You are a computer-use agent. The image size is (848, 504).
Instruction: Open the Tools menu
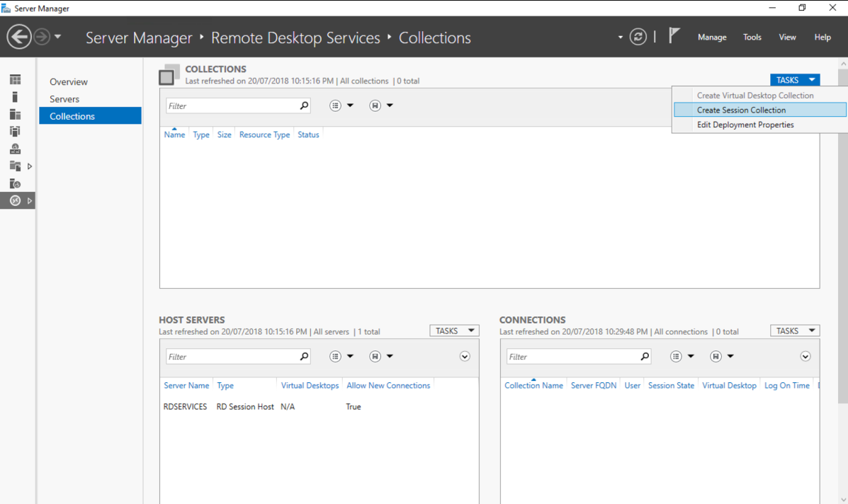(x=752, y=38)
